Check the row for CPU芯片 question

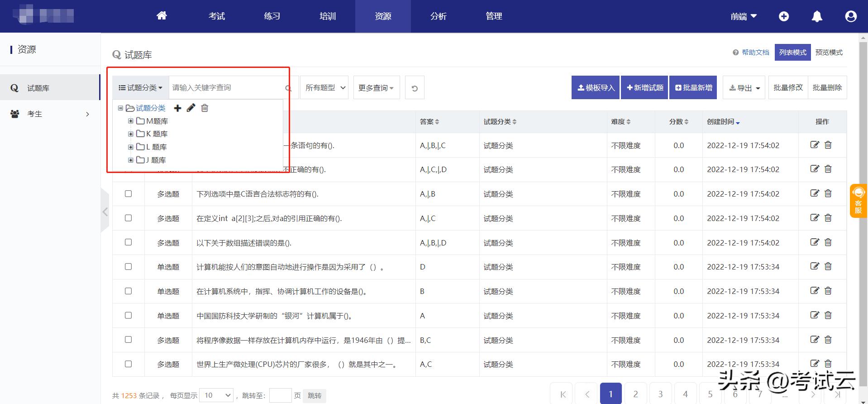[129, 364]
